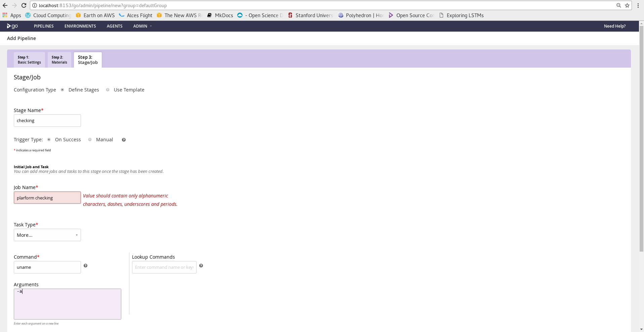This screenshot has width=644, height=332.
Task: Open the PIPELINES navigation link
Action: pos(44,26)
